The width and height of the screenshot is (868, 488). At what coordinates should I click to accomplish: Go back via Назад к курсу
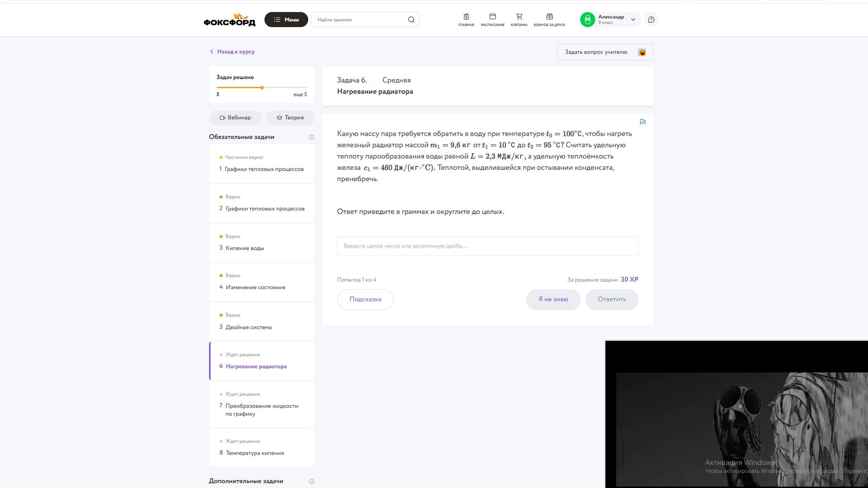232,52
